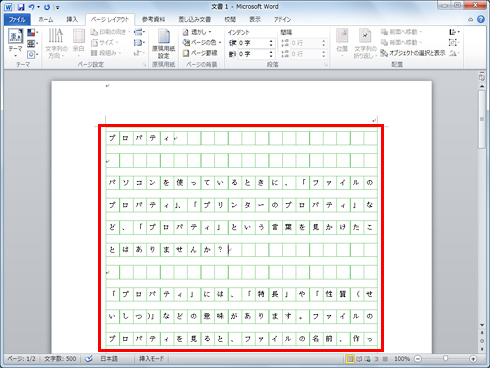Open the 印刷の向き (Orientation) dropdown
The image size is (490, 368).
110,32
